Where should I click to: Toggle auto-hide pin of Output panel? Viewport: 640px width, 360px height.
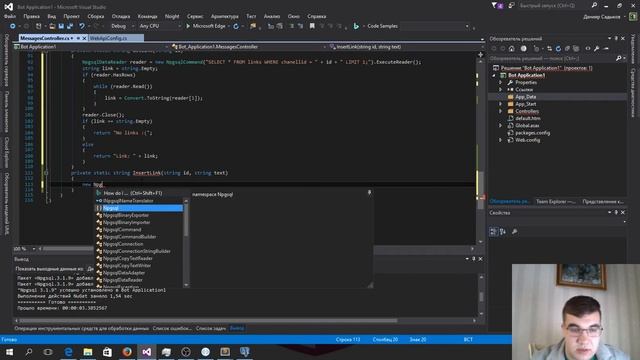[474, 259]
